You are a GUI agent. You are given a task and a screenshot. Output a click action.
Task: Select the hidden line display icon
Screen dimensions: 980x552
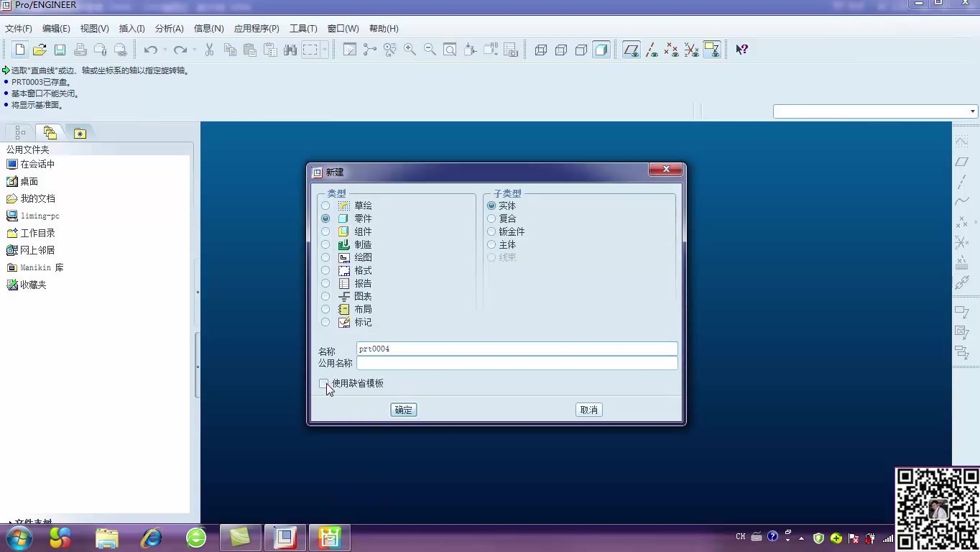561,50
